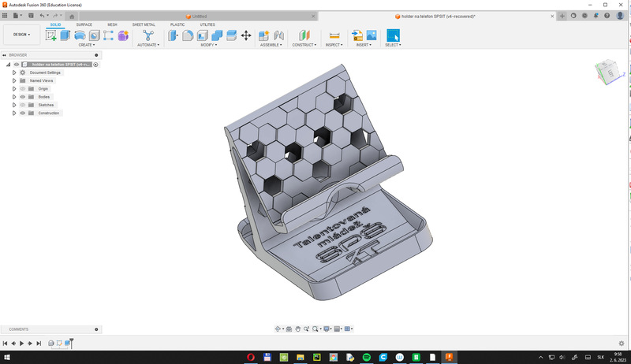Toggle visibility of Bodies folder
The image size is (631, 364).
pos(22,97)
